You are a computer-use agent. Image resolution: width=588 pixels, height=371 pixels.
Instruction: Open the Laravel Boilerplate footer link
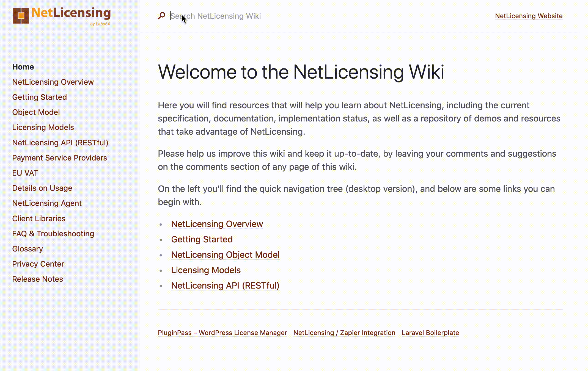[x=430, y=333]
